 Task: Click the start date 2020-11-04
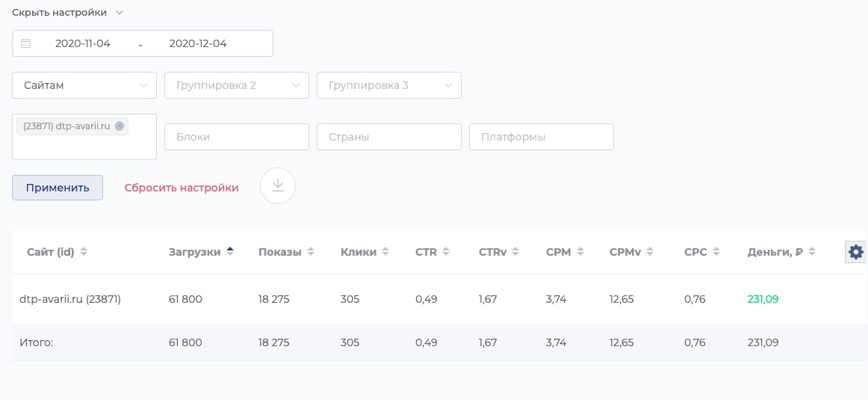pos(83,43)
